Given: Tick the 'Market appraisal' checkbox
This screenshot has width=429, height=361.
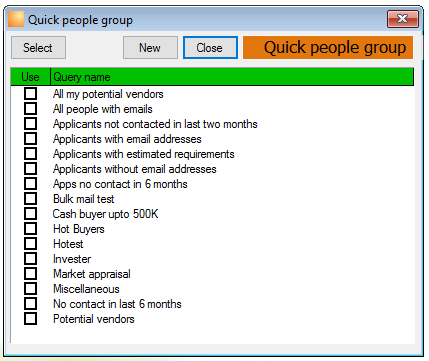Looking at the screenshot, I should [x=30, y=274].
